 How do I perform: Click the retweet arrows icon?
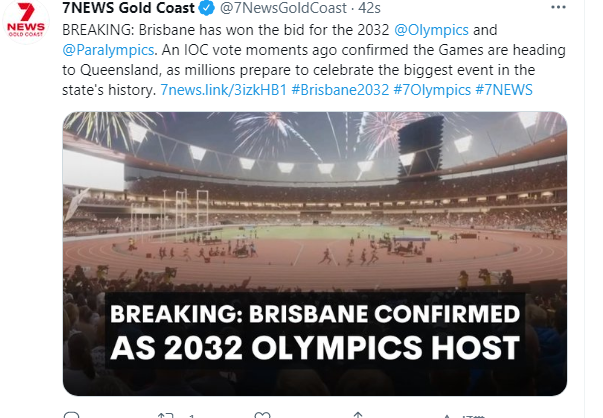[166, 415]
